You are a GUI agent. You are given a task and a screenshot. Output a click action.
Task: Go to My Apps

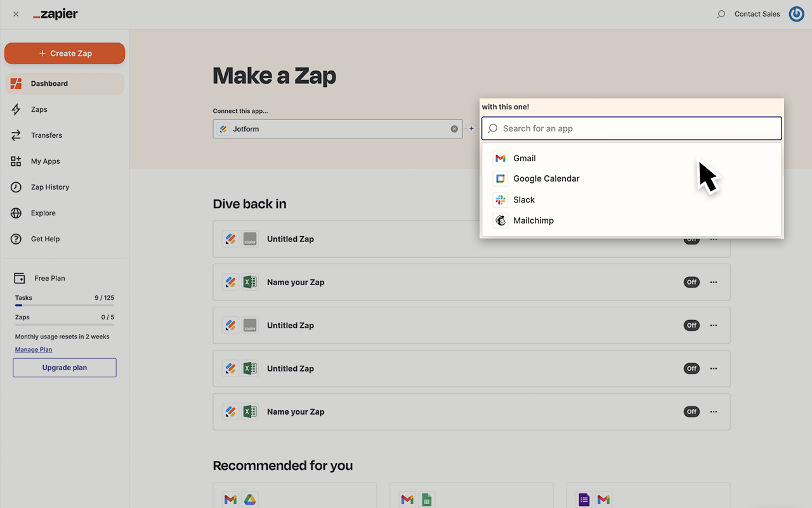coord(45,161)
